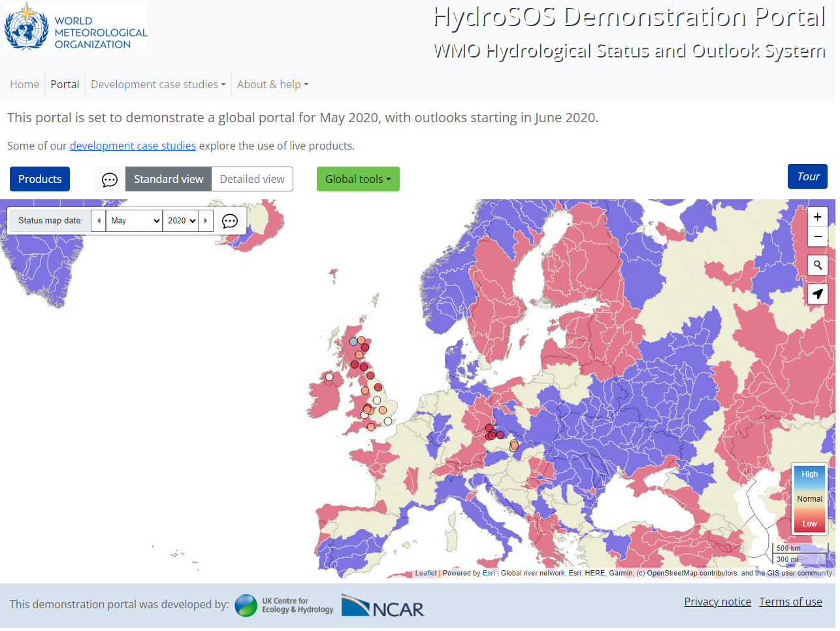Switch to Detailed view

[x=252, y=179]
